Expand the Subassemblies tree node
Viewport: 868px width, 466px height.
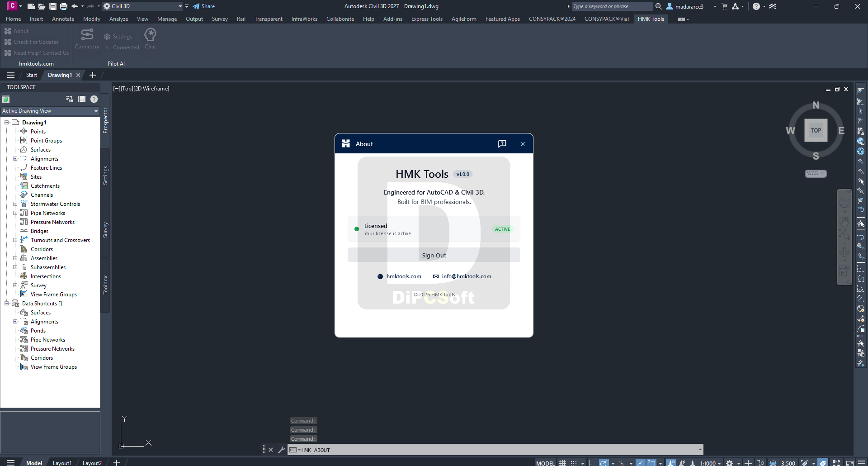pos(15,267)
